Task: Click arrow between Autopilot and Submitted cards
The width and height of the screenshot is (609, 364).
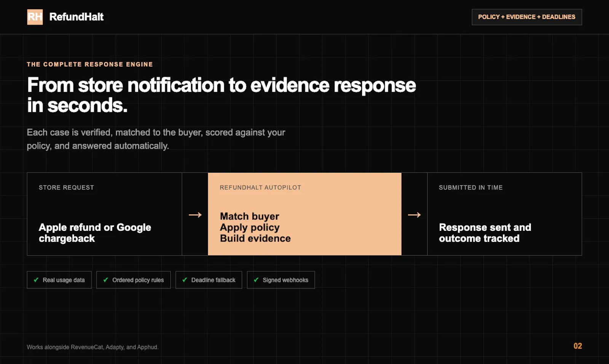Action: coord(415,215)
